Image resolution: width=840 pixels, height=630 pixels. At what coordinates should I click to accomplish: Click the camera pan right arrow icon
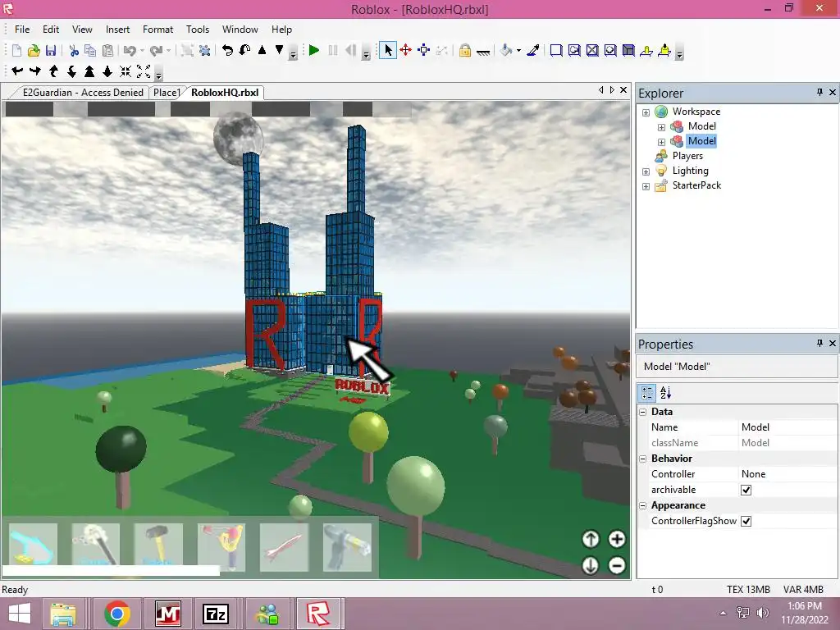(35, 71)
